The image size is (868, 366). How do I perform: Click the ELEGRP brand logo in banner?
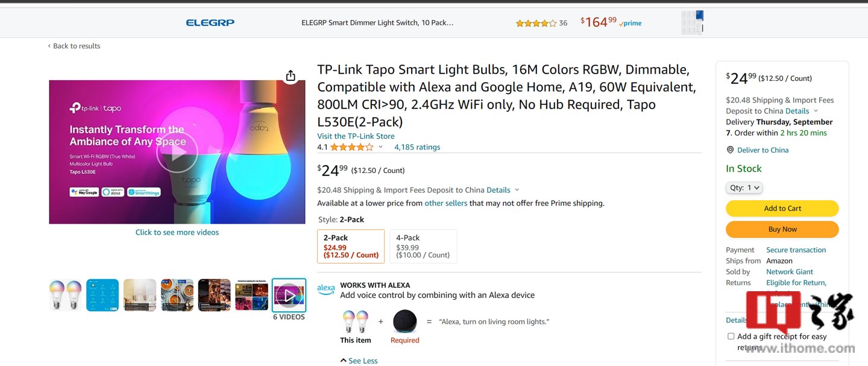click(210, 23)
